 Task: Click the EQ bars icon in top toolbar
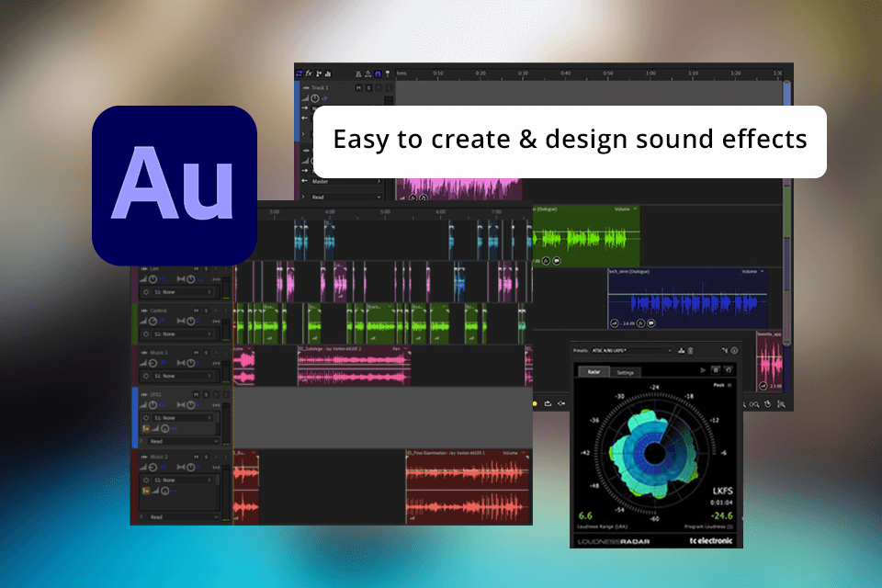pyautogui.click(x=328, y=73)
